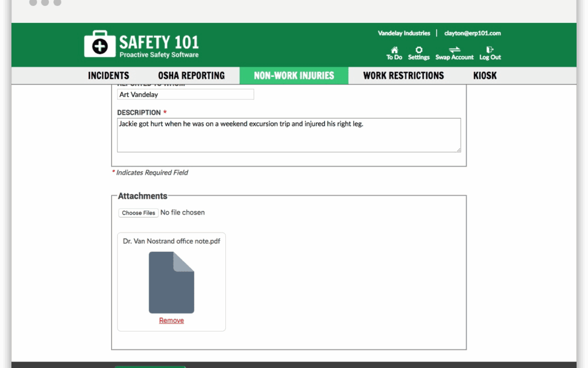The width and height of the screenshot is (588, 368).
Task: Open the To Do home icon
Action: point(394,50)
